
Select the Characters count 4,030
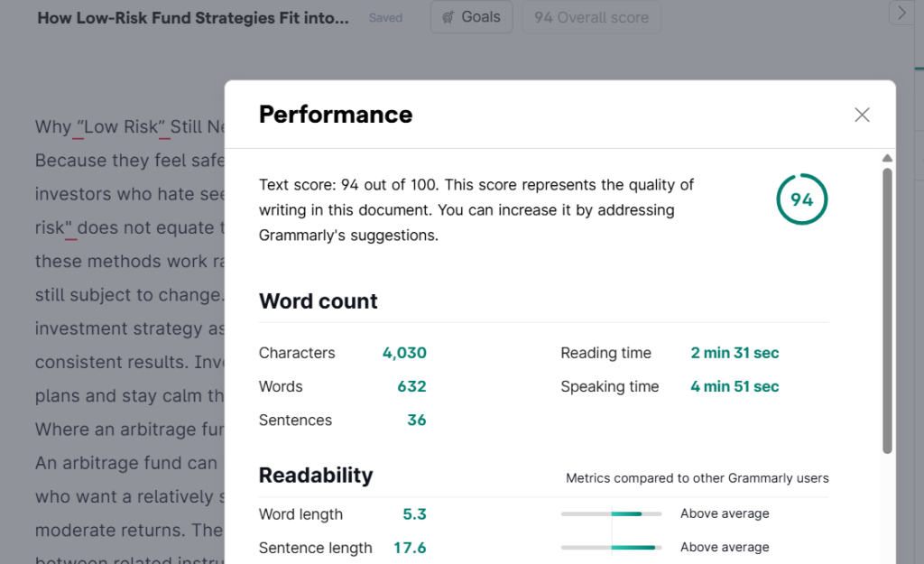[x=403, y=353]
